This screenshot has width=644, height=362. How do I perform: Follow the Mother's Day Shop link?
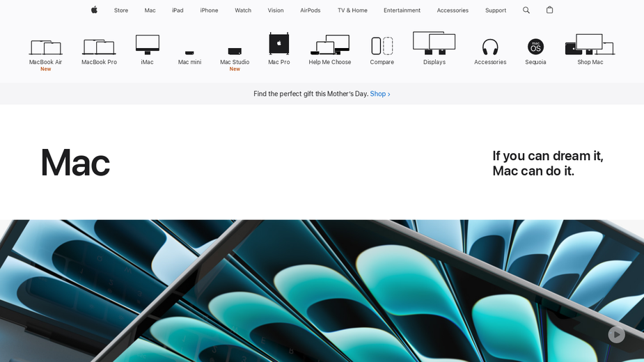380,94
